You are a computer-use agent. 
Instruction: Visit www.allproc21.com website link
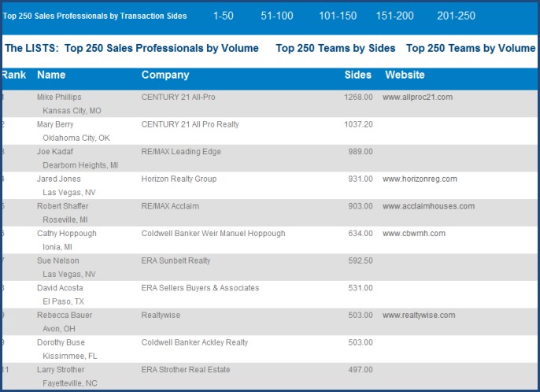[417, 97]
